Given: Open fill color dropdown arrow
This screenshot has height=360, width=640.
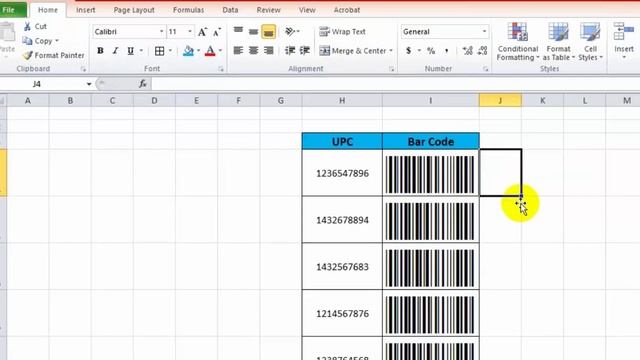Looking at the screenshot, I should (198, 51).
